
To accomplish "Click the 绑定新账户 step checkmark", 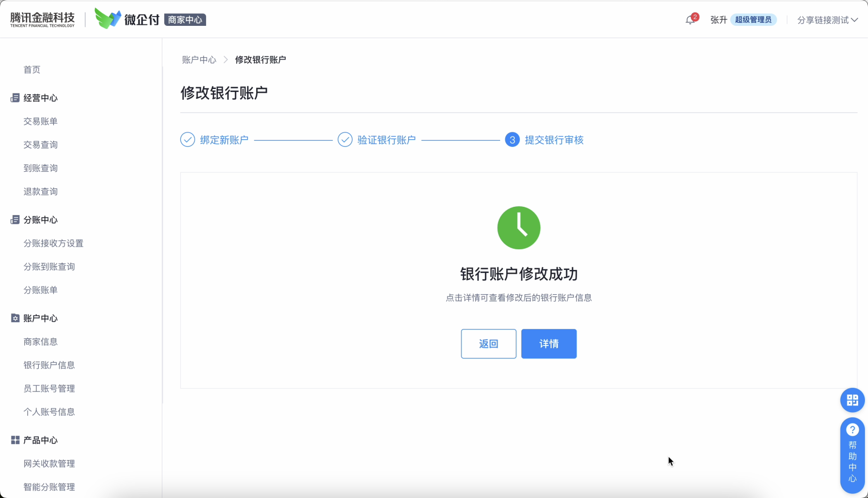I will pos(188,140).
